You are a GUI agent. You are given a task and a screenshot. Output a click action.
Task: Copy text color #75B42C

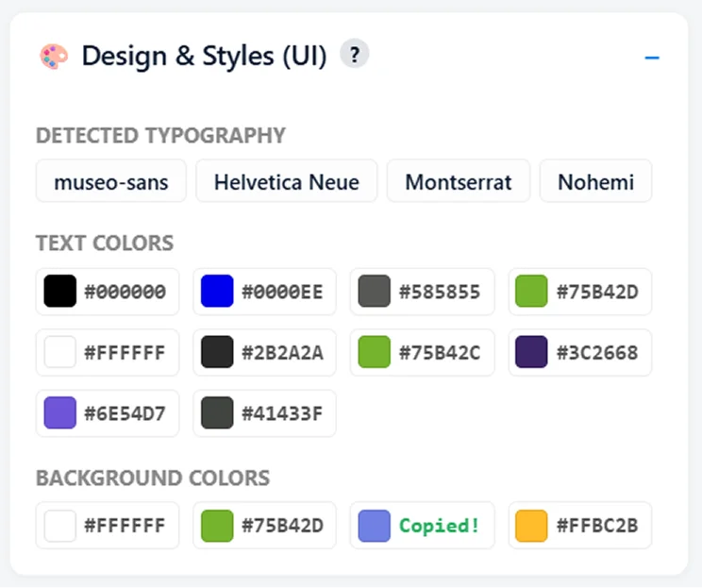pos(422,352)
